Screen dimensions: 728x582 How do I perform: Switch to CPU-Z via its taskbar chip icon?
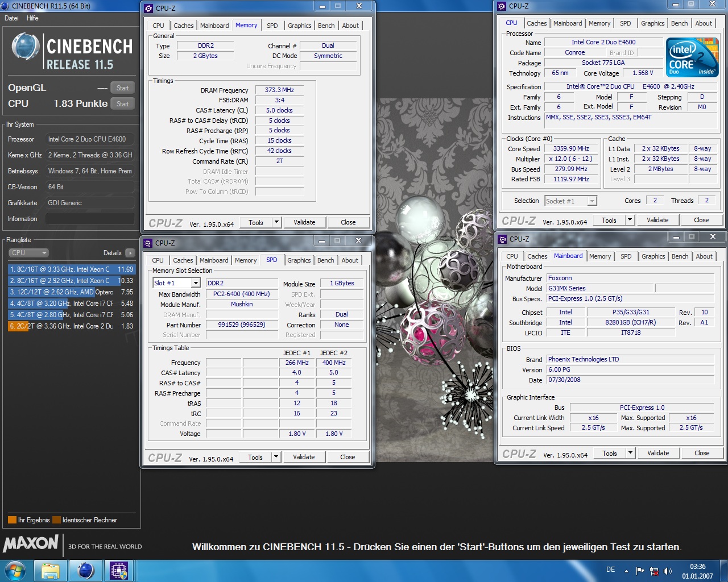tap(119, 571)
